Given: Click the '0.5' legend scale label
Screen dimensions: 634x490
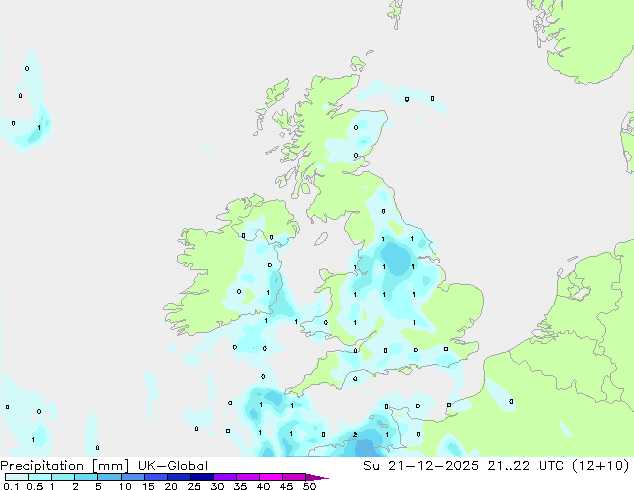Looking at the screenshot, I should pyautogui.click(x=35, y=486).
